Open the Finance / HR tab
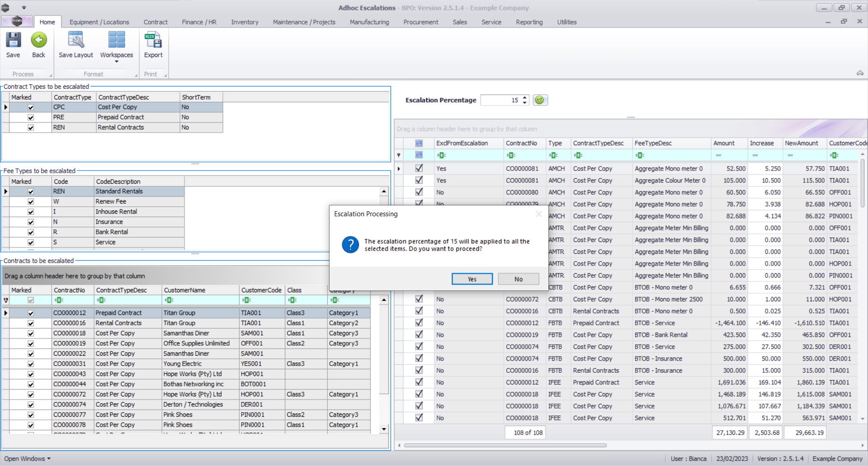 [199, 22]
